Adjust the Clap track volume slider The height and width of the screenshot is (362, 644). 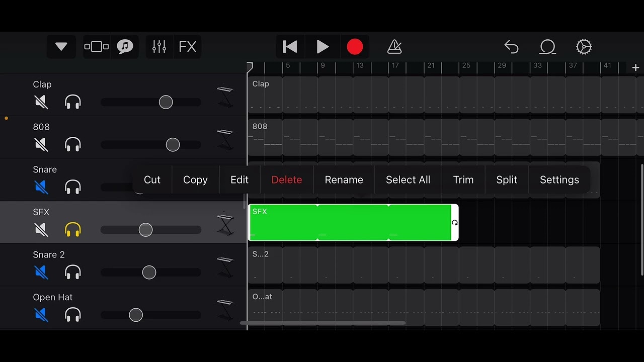[x=166, y=103]
